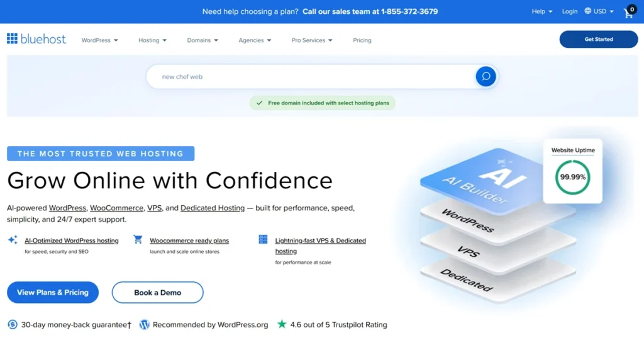Expand the Hosting navigation dropdown
Image resolution: width=644 pixels, height=340 pixels.
point(152,40)
